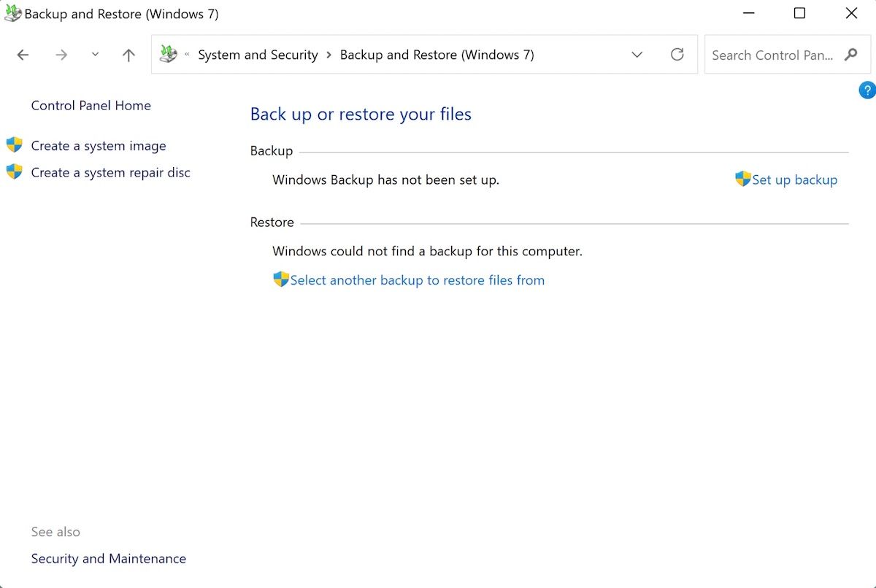The image size is (876, 588).
Task: Click the up one level arrow
Action: pyautogui.click(x=128, y=55)
